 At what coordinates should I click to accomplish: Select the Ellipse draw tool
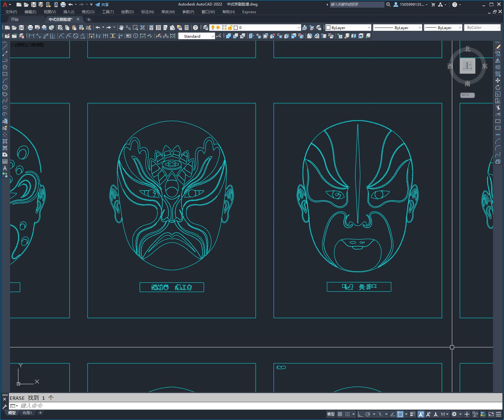click(x=5, y=108)
